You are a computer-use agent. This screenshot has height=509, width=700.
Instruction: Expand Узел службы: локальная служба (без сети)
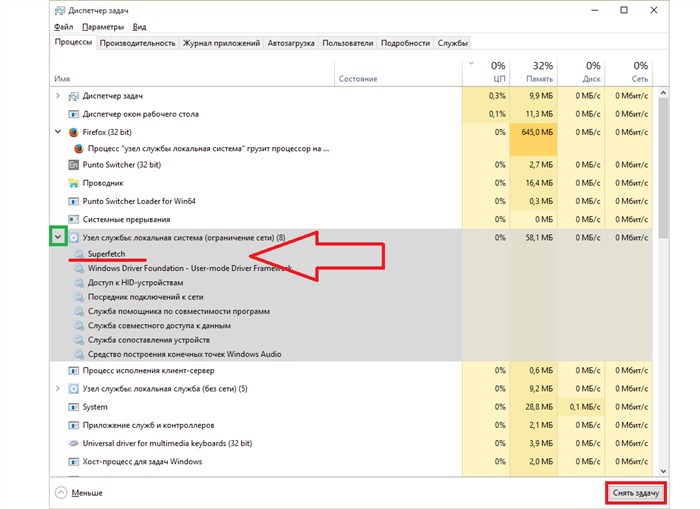(58, 388)
